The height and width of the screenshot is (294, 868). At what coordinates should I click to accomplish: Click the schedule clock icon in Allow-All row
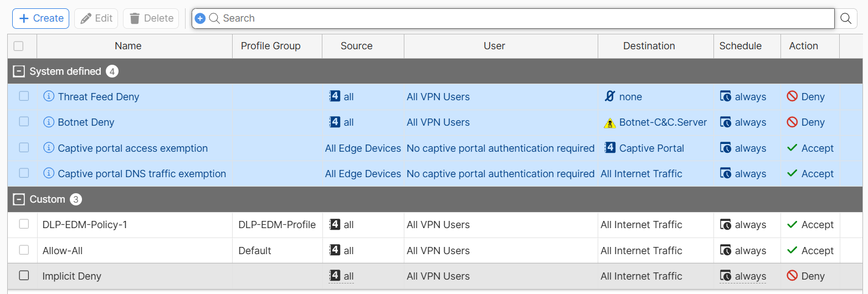tap(726, 250)
